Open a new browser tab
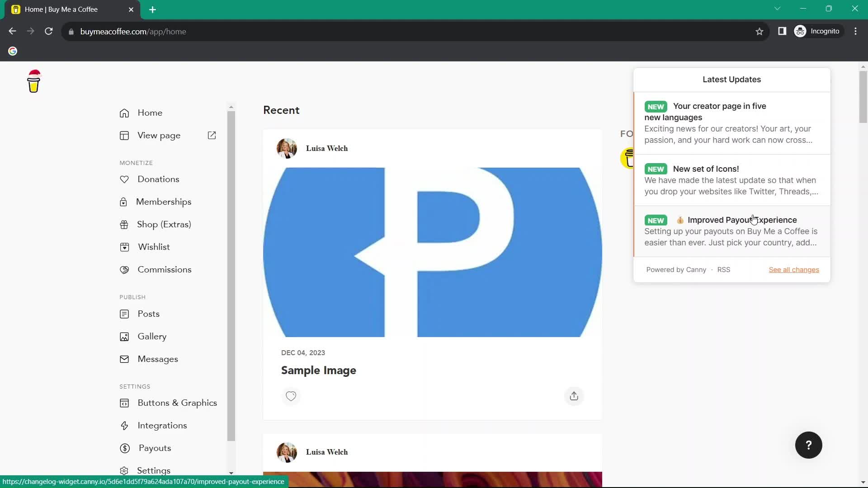 [153, 9]
